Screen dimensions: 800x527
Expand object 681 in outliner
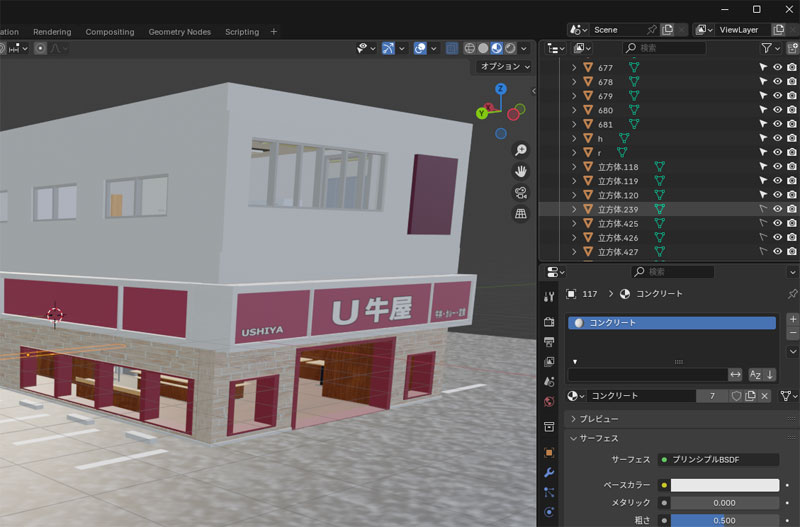tap(574, 124)
